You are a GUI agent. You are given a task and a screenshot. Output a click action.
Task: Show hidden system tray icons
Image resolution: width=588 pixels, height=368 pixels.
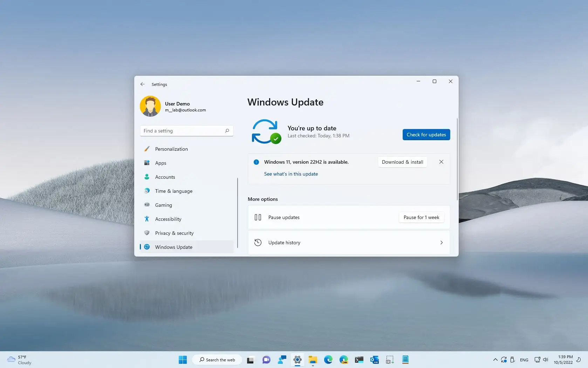pos(495,360)
